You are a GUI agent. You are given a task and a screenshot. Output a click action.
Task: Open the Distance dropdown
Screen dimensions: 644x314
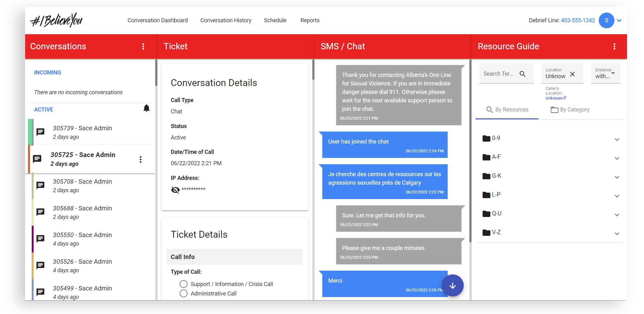pyautogui.click(x=606, y=73)
